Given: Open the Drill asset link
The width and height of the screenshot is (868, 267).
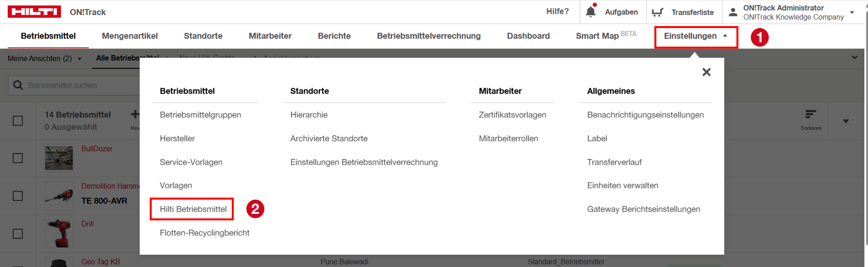Looking at the screenshot, I should [87, 224].
